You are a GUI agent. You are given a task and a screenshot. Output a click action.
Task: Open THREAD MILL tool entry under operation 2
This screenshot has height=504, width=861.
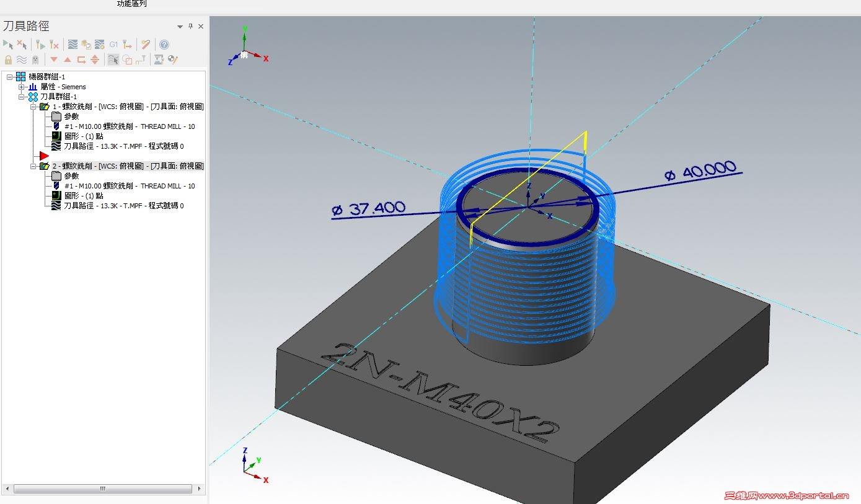point(130,186)
